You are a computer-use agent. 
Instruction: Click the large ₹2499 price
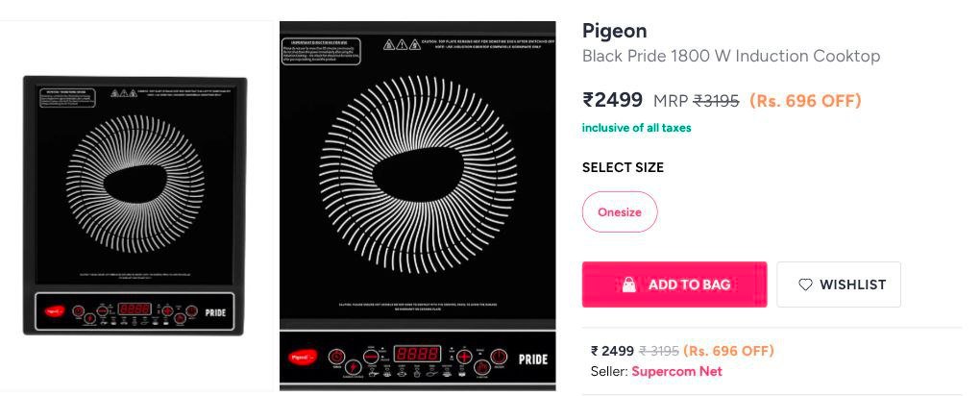click(x=612, y=100)
